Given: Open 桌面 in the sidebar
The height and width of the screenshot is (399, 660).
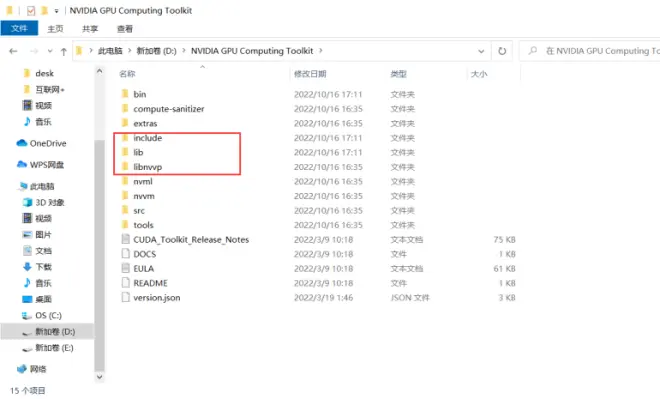Looking at the screenshot, I should pyautogui.click(x=37, y=299).
